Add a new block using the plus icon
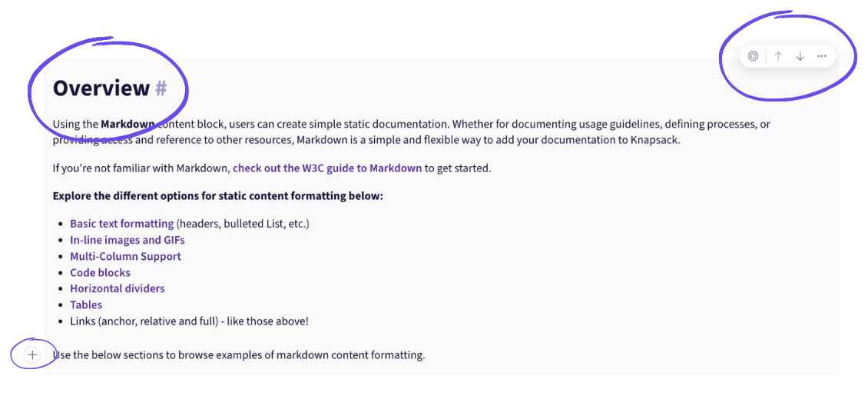The image size is (868, 396). tap(33, 355)
